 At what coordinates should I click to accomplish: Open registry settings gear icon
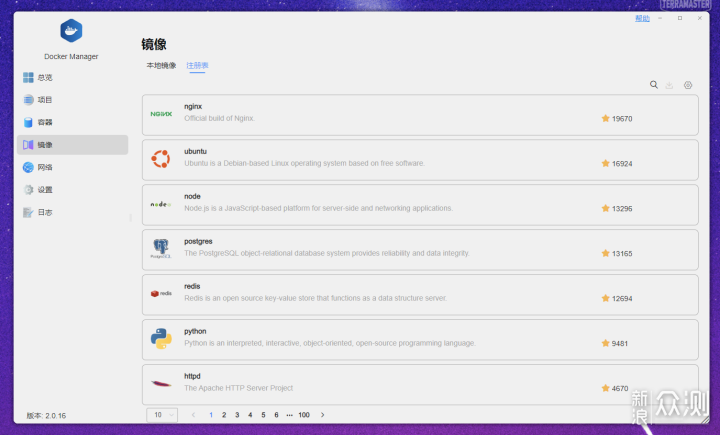click(x=688, y=85)
